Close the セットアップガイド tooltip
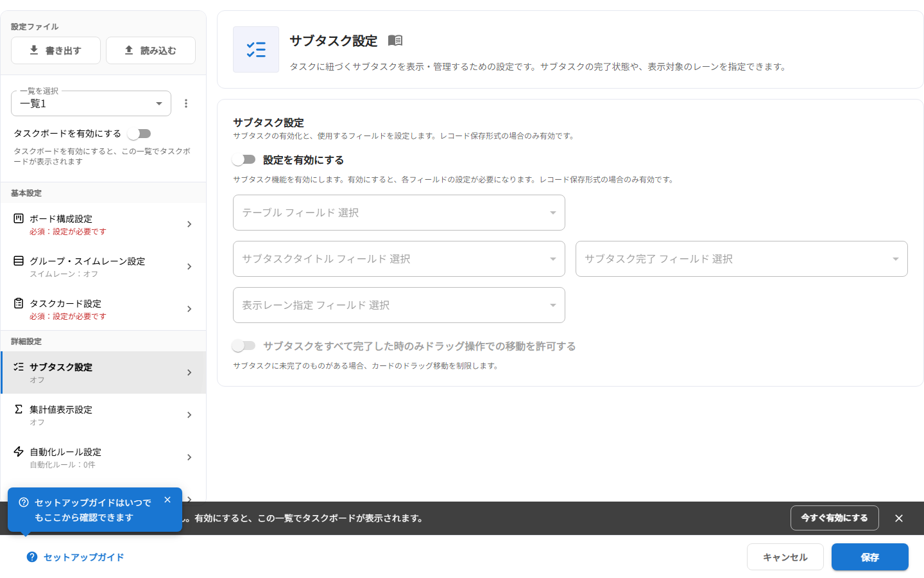Image resolution: width=924 pixels, height=578 pixels. click(x=167, y=500)
